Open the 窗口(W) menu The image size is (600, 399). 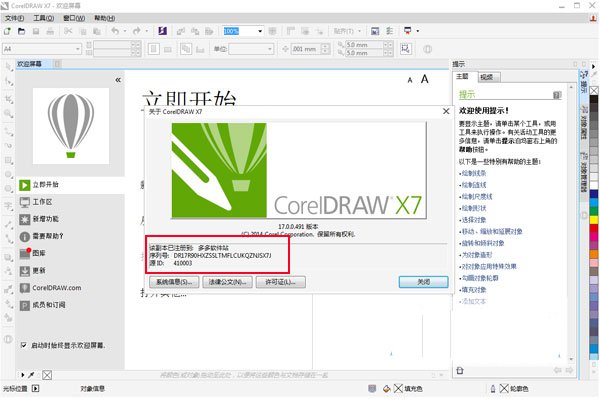click(x=74, y=18)
